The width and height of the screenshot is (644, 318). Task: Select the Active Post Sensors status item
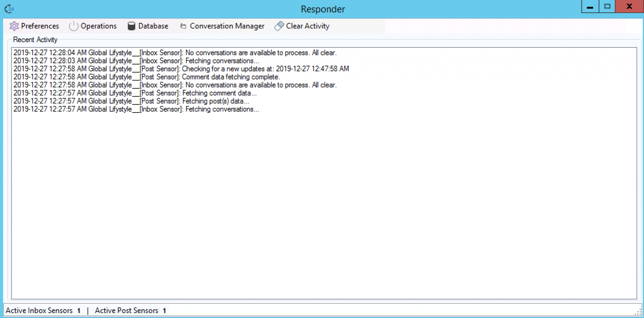[x=130, y=310]
